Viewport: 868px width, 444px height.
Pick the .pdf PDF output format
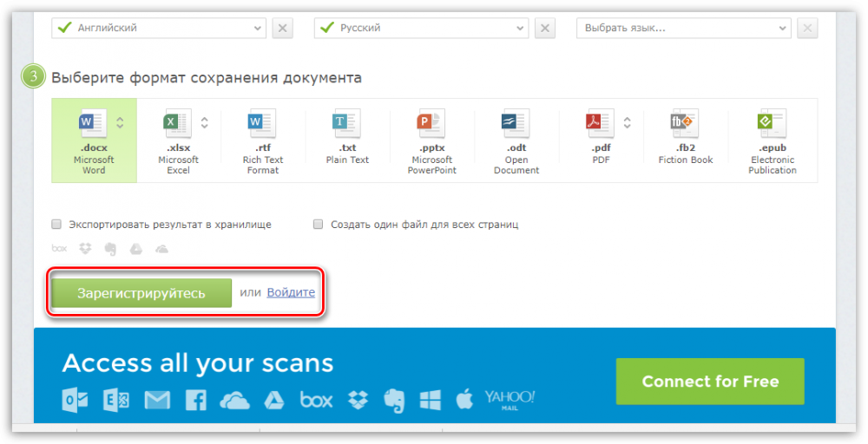599,139
